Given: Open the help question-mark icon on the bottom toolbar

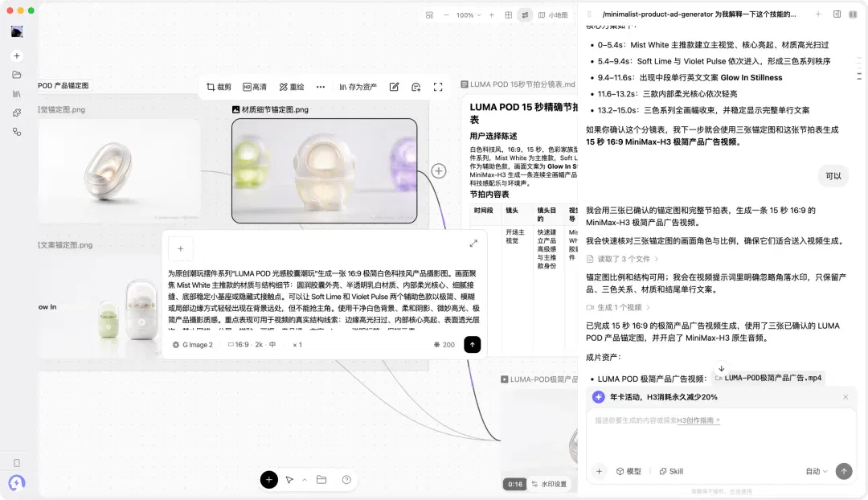Looking at the screenshot, I should [x=346, y=480].
